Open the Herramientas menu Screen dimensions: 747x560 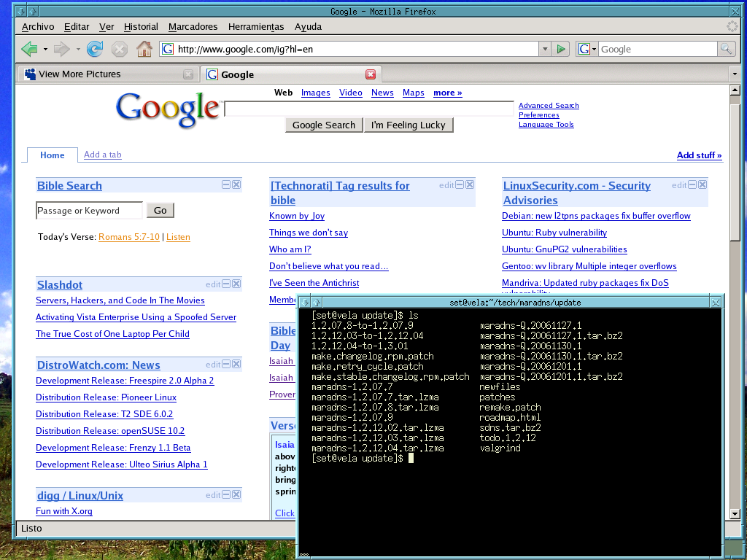tap(256, 27)
